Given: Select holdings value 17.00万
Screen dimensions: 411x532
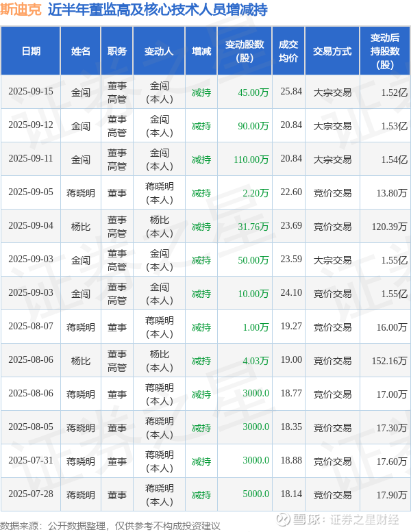Looking at the screenshot, I should [x=392, y=394].
